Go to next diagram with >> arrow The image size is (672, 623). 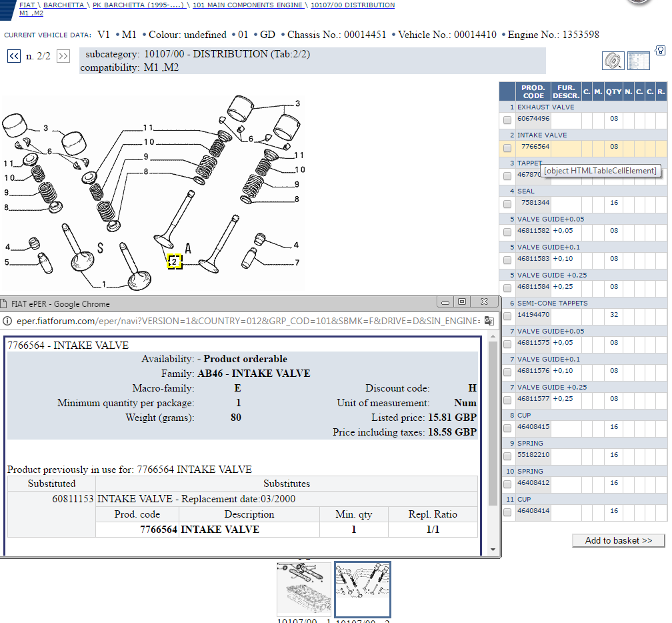click(63, 56)
